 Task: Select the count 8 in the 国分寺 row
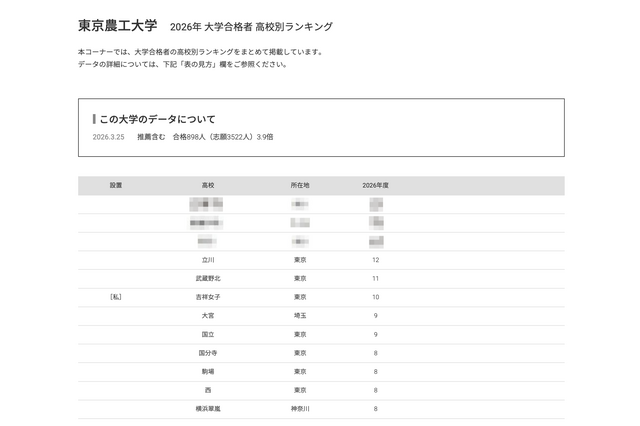pyautogui.click(x=376, y=353)
